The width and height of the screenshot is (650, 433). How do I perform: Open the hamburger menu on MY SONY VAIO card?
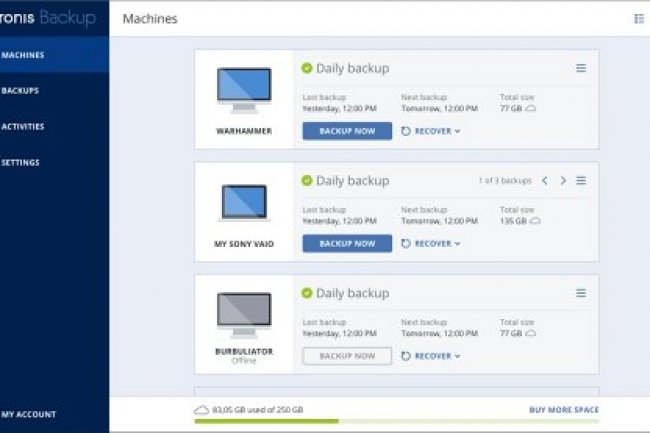pyautogui.click(x=581, y=180)
